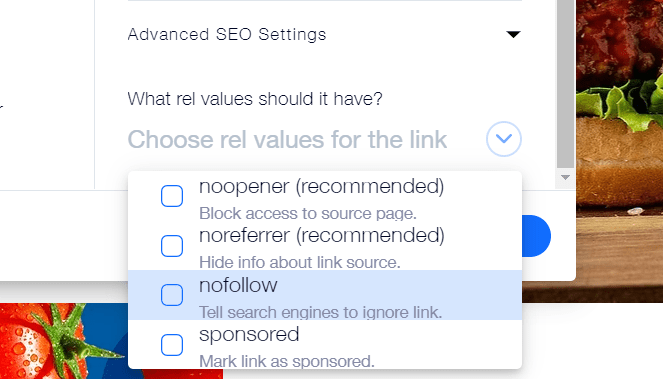
Task: Pick the 'sponsored' option text
Action: (x=249, y=335)
